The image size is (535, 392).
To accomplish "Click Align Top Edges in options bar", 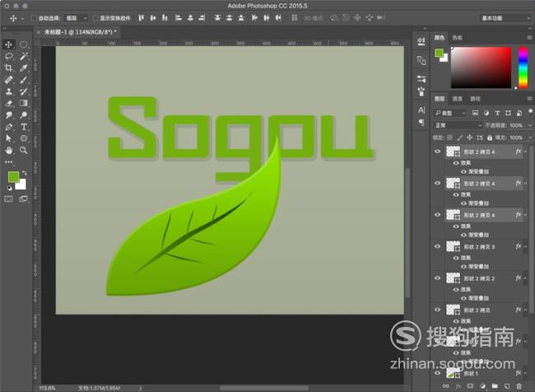I will [x=141, y=18].
